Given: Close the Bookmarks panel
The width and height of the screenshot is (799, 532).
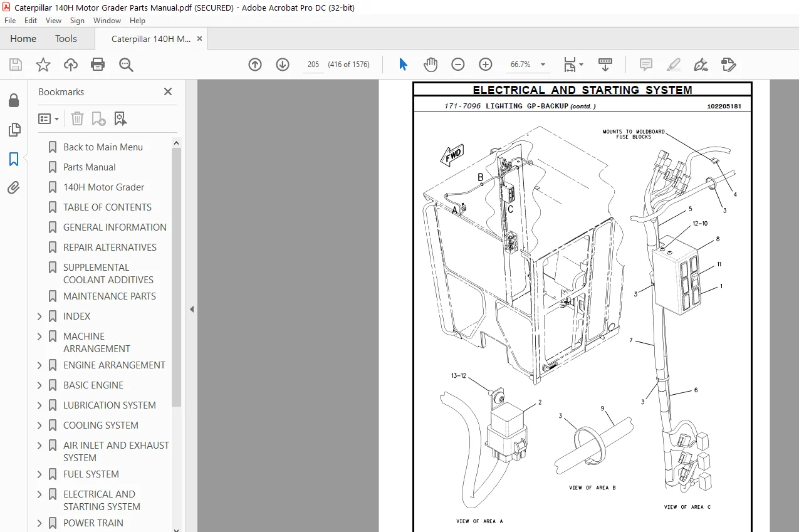Looking at the screenshot, I should (168, 91).
